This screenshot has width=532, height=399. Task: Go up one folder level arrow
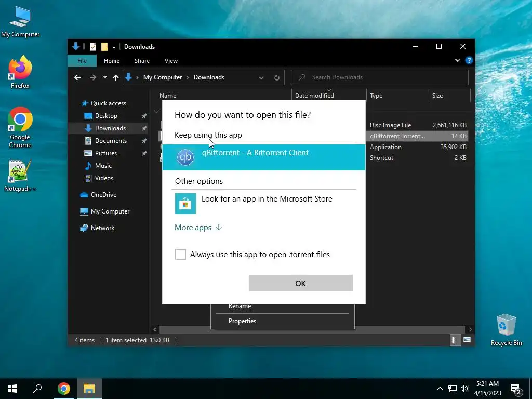116,78
